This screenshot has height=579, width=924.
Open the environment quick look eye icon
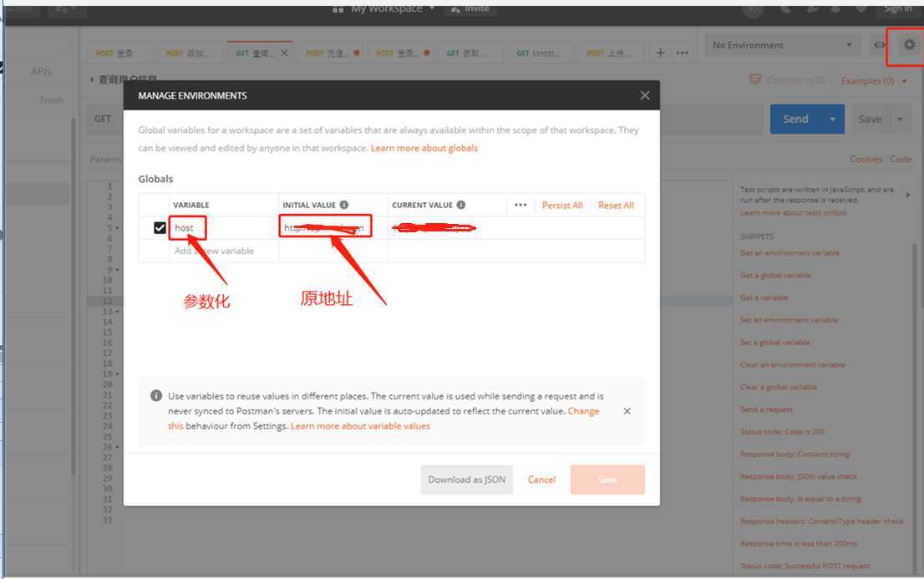(x=879, y=45)
